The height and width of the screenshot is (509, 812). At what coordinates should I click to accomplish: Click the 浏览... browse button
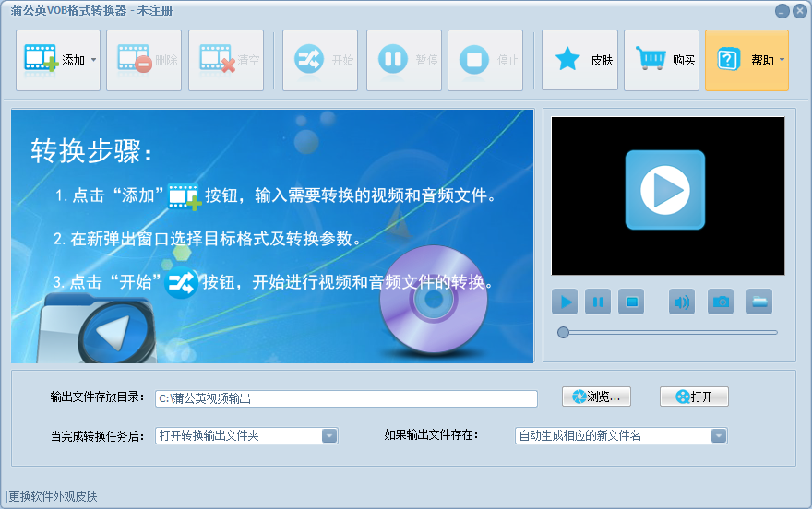click(x=597, y=397)
